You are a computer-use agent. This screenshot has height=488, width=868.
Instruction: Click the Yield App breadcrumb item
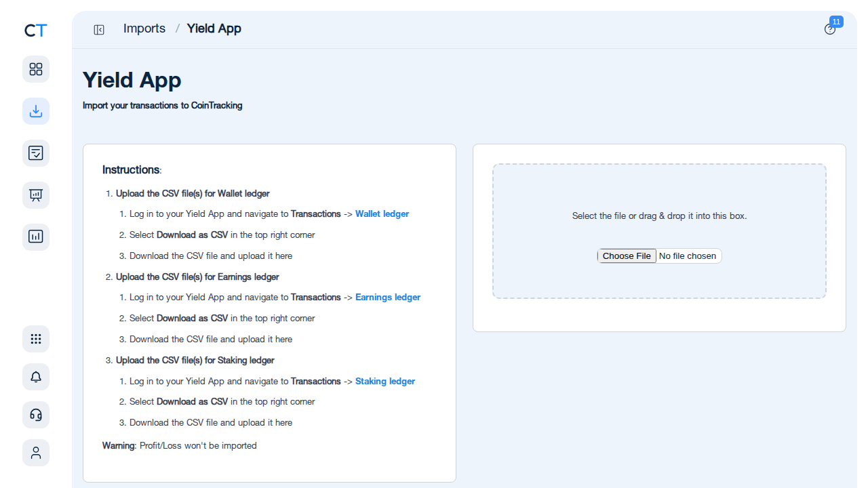pos(214,28)
